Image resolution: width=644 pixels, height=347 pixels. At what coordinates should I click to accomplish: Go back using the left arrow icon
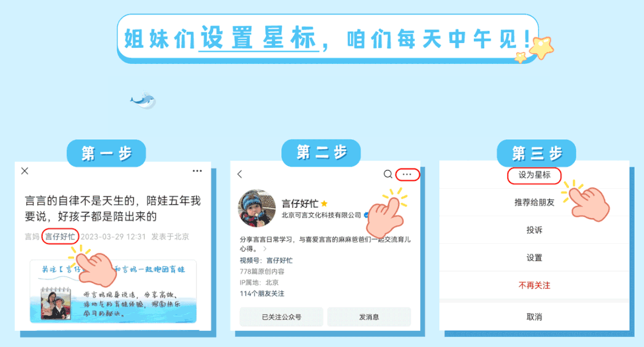[x=240, y=174]
